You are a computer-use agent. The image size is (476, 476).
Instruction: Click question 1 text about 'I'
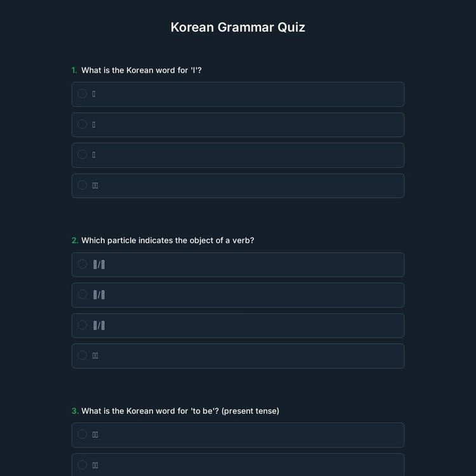tap(141, 70)
